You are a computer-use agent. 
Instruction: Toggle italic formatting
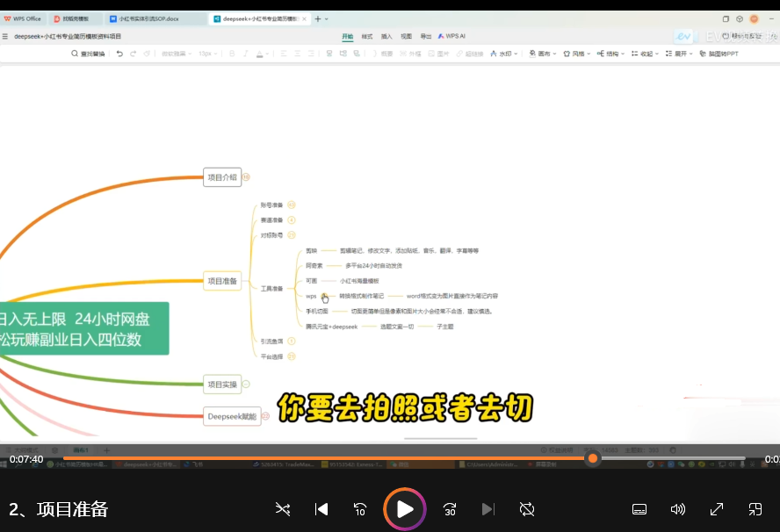(245, 54)
